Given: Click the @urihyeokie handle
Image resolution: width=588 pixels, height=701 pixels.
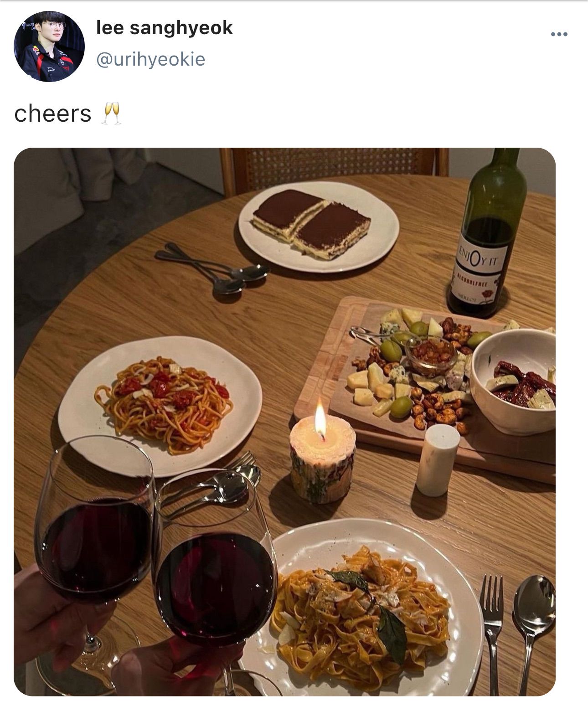Looking at the screenshot, I should (x=150, y=59).
